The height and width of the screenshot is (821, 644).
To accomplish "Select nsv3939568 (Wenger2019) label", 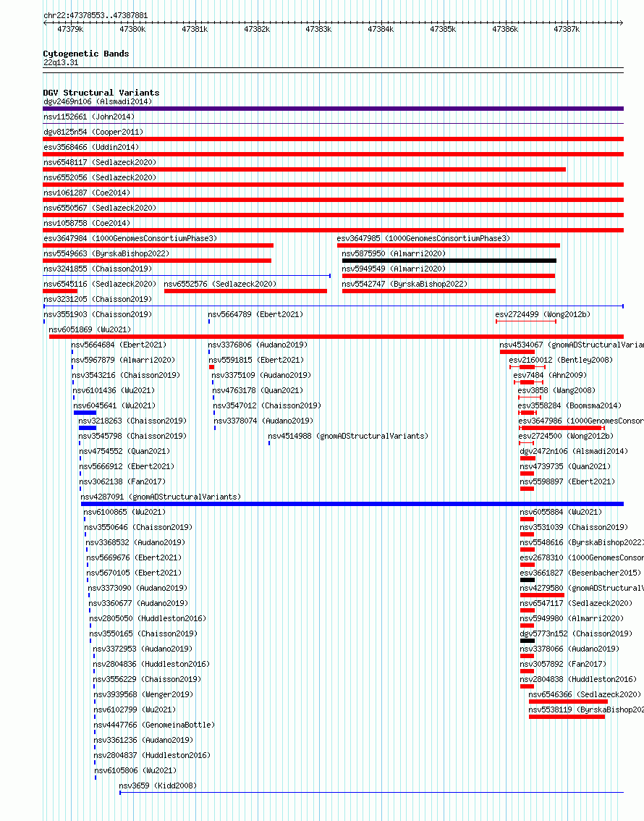I will click(x=143, y=694).
